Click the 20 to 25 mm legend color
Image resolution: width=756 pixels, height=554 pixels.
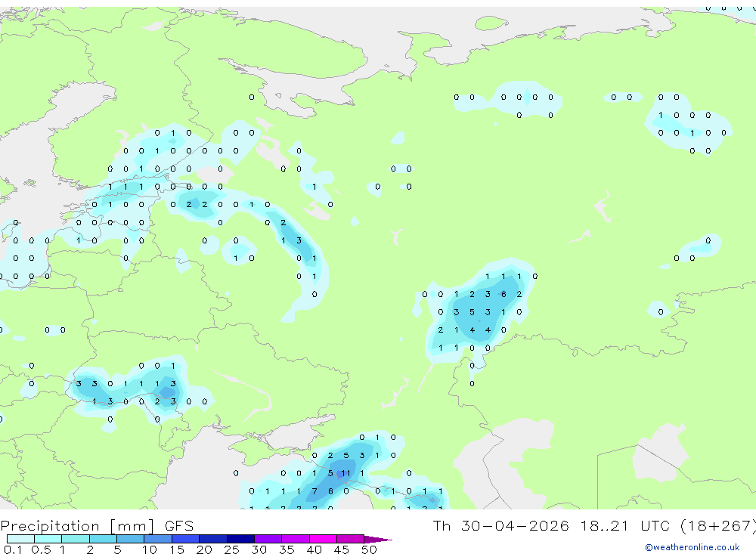click(x=213, y=539)
